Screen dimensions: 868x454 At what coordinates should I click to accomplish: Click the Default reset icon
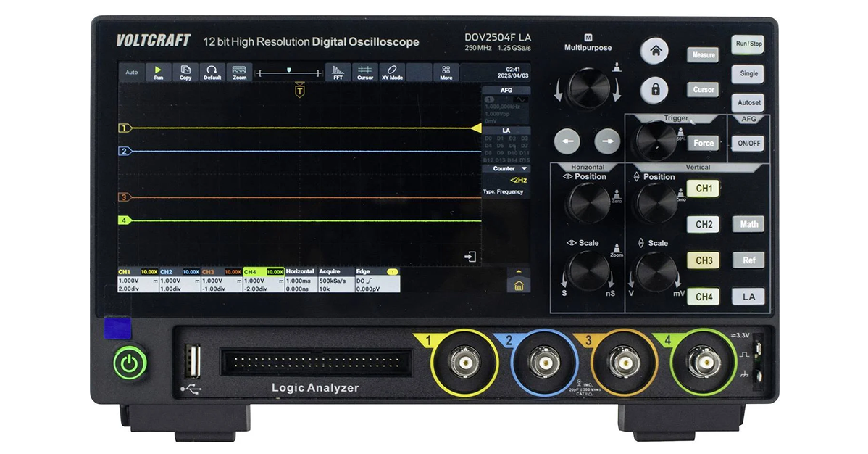212,73
